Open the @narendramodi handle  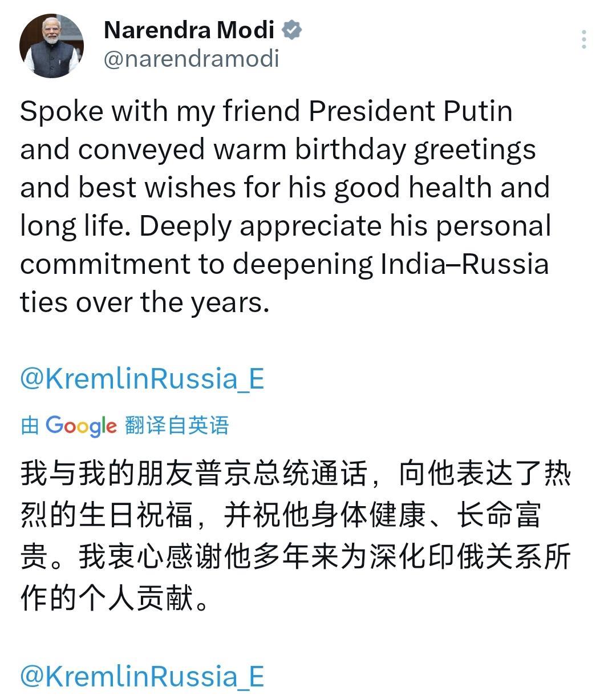tap(191, 59)
